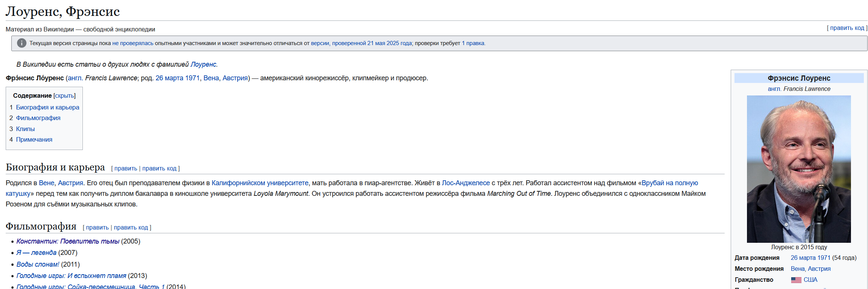
Task: Click the caption Лоуренс в 2015 году
Action: point(799,247)
